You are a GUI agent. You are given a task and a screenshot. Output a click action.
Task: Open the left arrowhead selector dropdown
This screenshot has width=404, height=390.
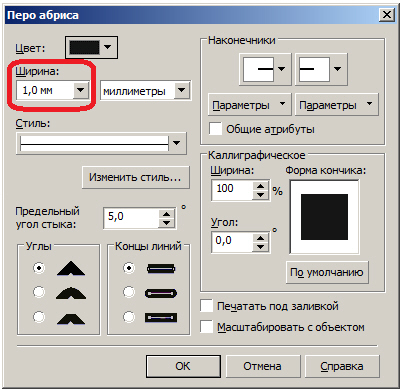point(281,69)
